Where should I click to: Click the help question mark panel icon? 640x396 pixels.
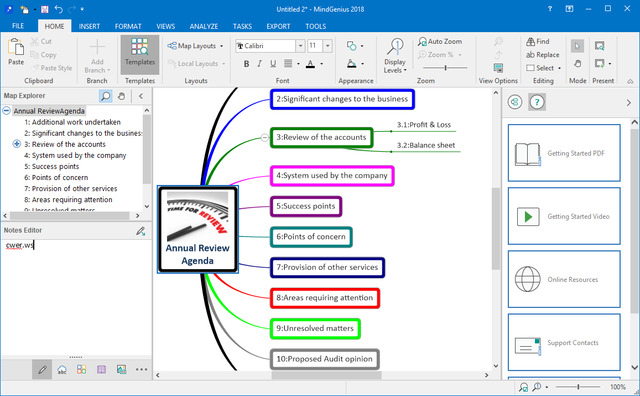click(537, 102)
